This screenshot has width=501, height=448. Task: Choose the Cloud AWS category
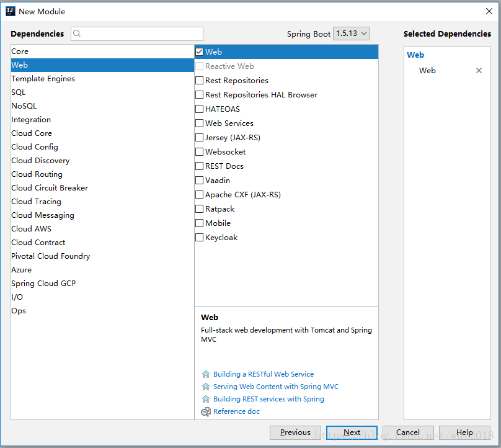click(102, 228)
